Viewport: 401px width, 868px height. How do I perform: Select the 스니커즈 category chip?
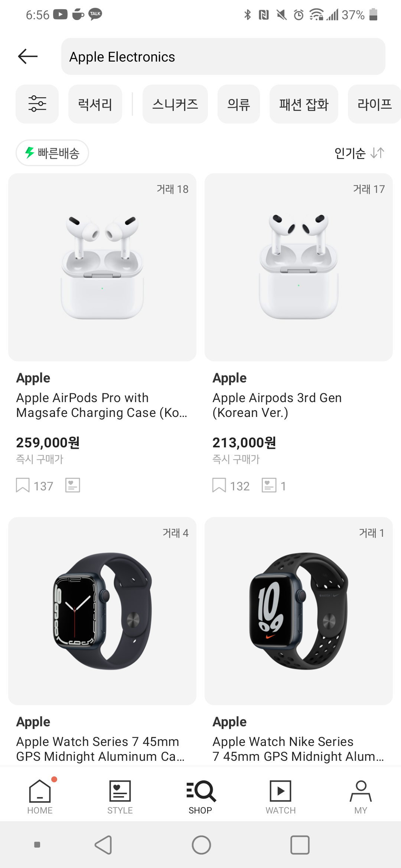point(175,104)
